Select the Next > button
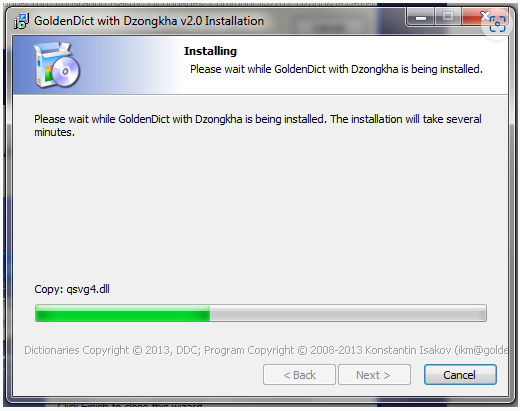The image size is (520, 411). (x=374, y=375)
